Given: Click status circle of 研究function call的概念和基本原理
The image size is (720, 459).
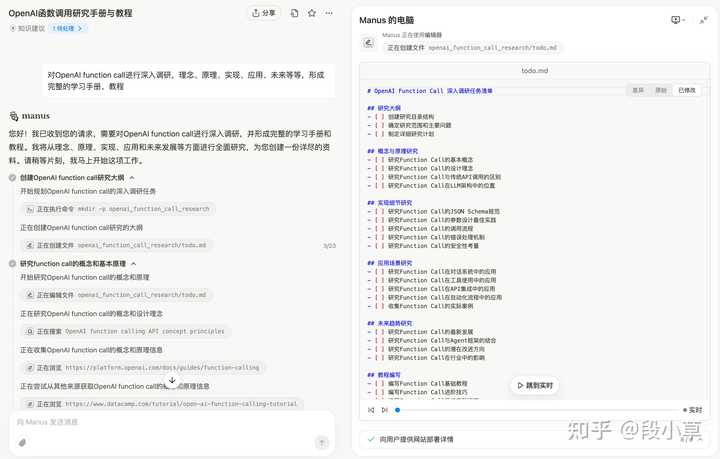Looking at the screenshot, I should pos(13,264).
